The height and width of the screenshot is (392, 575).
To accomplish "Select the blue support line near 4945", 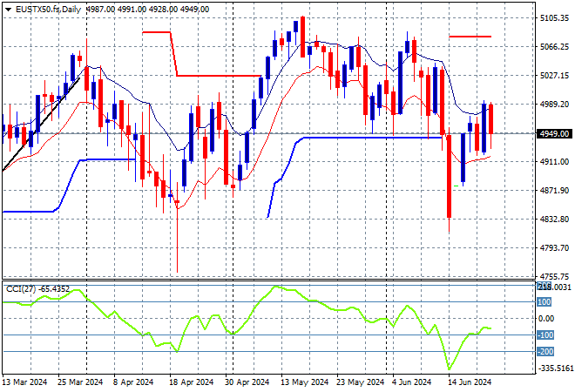I will click(373, 138).
